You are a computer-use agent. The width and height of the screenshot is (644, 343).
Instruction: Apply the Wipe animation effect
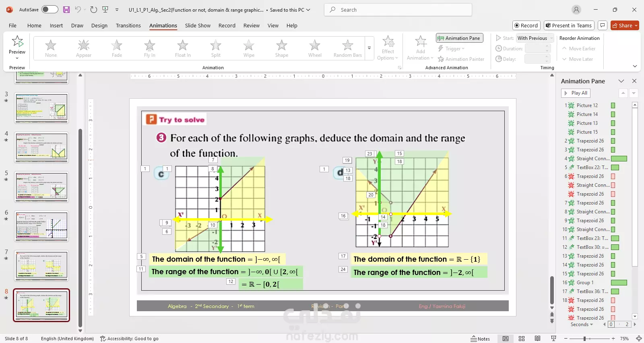pos(249,48)
